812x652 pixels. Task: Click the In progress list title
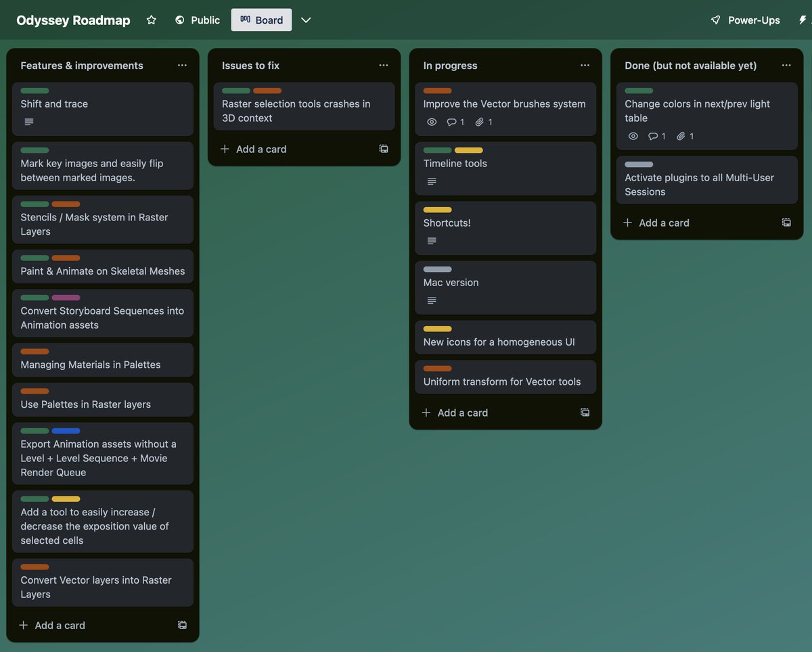451,66
